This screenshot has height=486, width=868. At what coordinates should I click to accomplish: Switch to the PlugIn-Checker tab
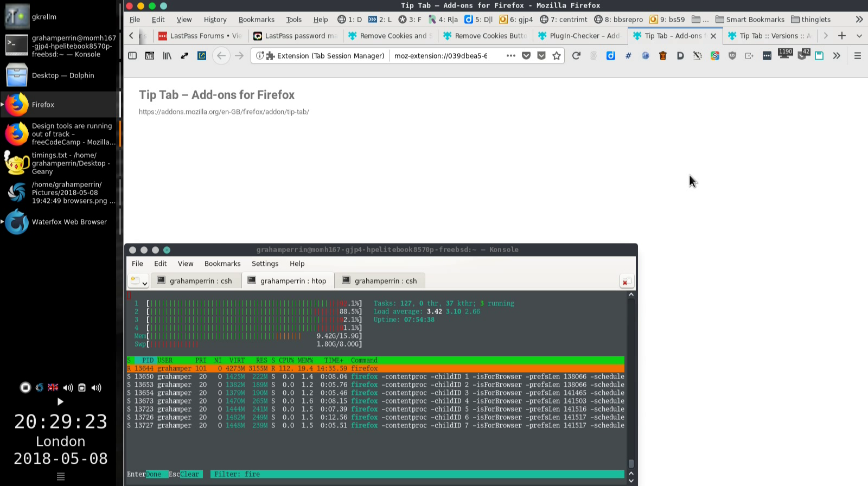(x=580, y=36)
